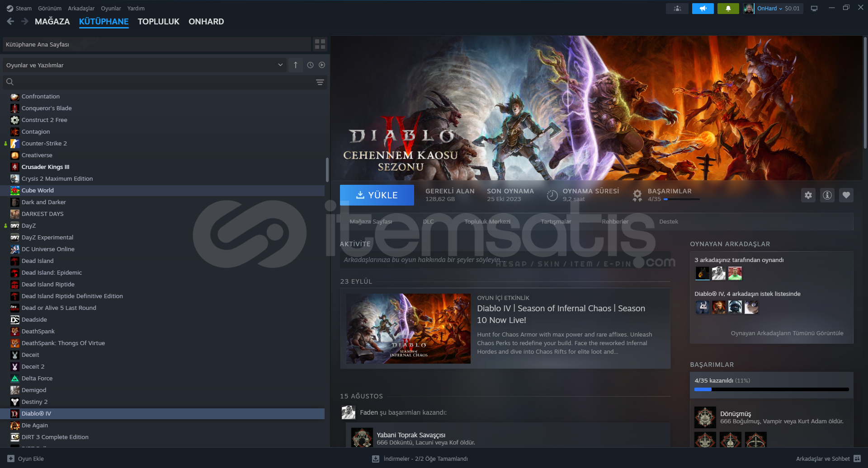Click the back navigation arrow
Viewport: 868px width, 468px height.
pos(11,21)
